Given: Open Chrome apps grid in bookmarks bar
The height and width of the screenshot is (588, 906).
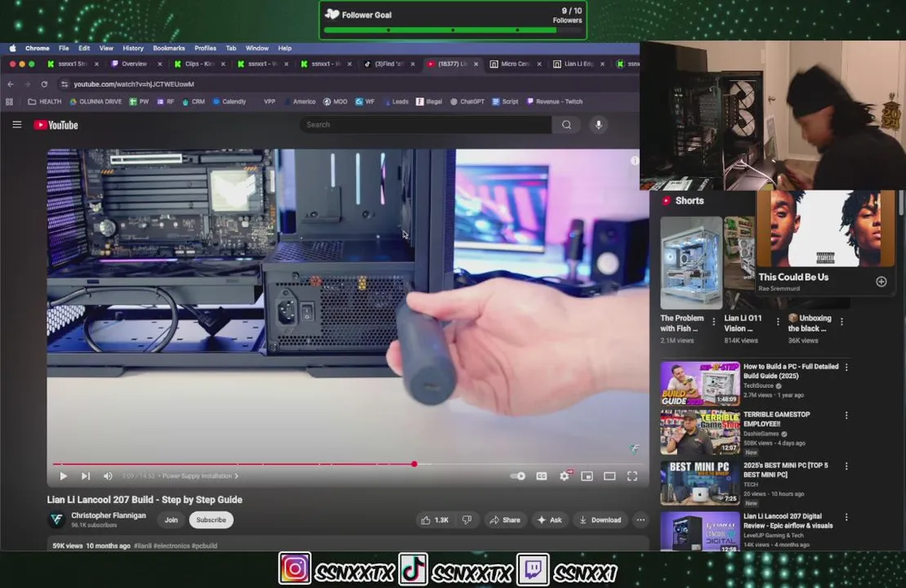Looking at the screenshot, I should point(9,101).
